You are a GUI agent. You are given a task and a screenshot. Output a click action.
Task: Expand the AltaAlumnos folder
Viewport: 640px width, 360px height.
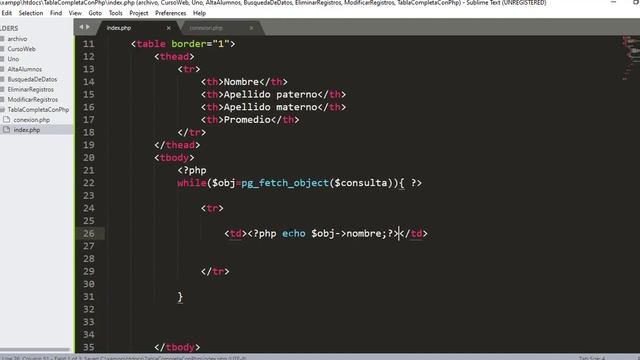pyautogui.click(x=24, y=69)
